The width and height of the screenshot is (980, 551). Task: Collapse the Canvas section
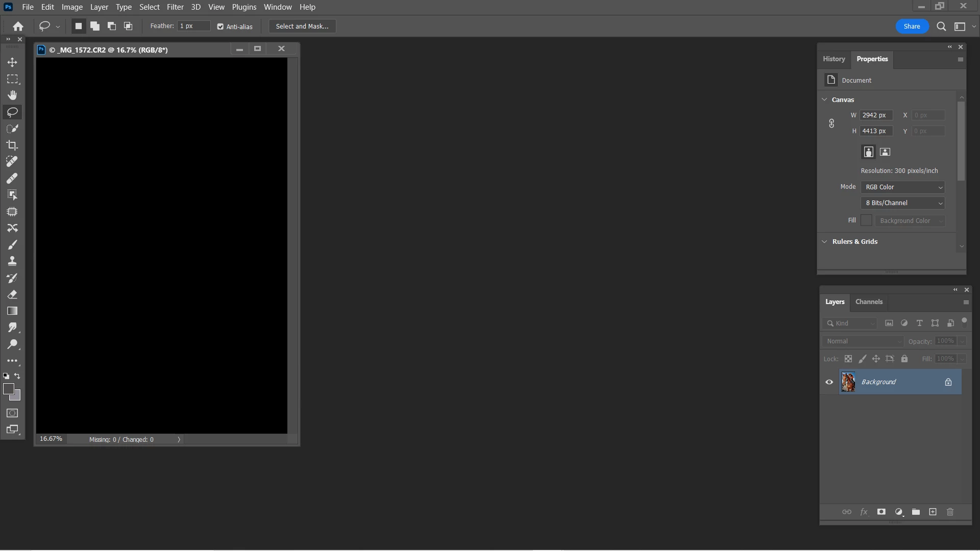click(x=824, y=99)
